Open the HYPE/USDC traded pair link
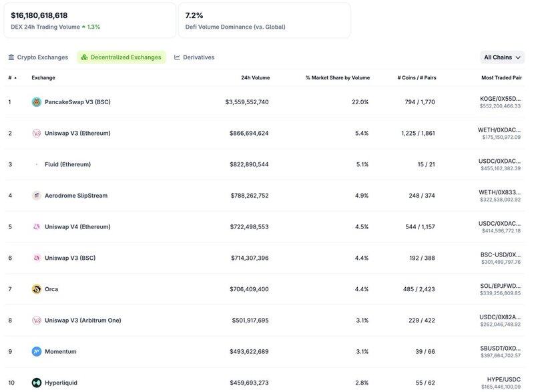This screenshot has height=392, width=534. 504,379
